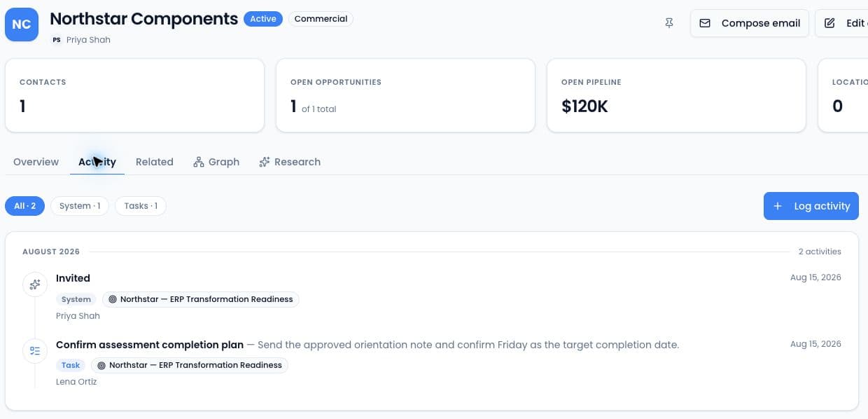868x419 pixels.
Task: Click assignee Lena Ortiz
Action: [76, 382]
